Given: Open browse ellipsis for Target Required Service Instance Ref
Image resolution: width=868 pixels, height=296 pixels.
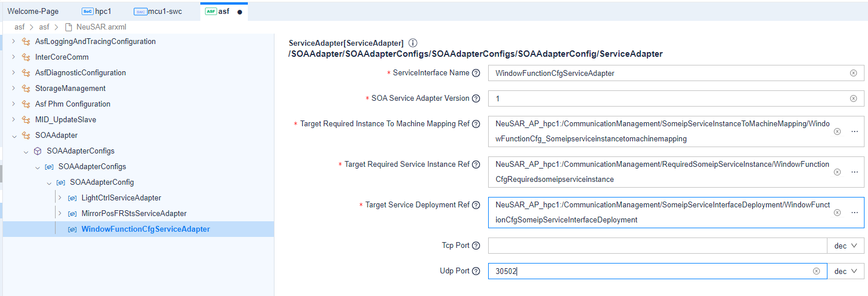Looking at the screenshot, I should [x=854, y=172].
